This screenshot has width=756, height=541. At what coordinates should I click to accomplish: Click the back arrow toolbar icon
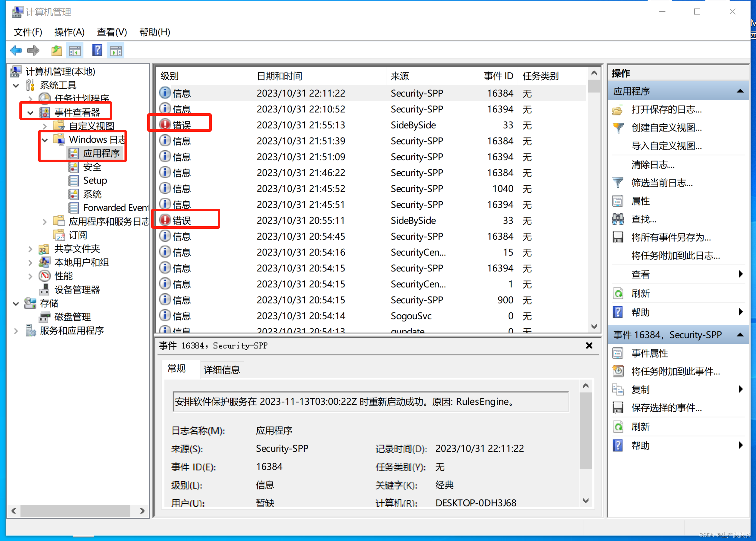(16, 51)
